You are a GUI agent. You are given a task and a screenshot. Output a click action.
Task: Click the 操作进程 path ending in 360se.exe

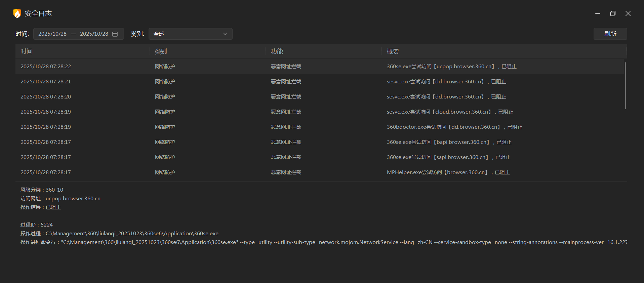119,234
